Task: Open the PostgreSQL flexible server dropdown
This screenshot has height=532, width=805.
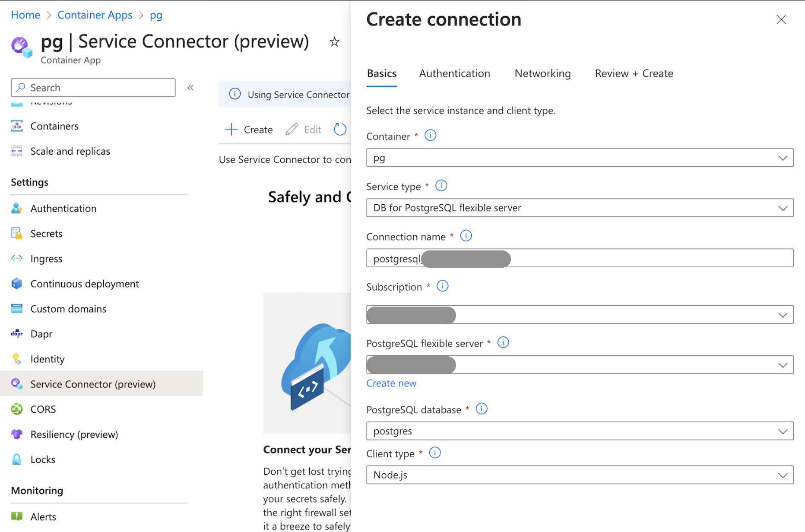Action: tap(580, 364)
